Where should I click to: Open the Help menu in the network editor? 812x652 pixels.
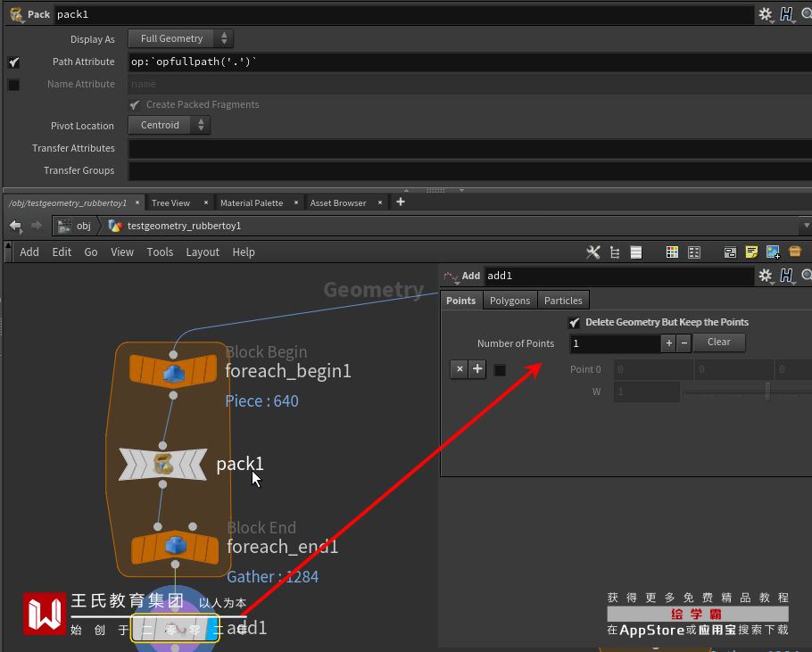[244, 252]
